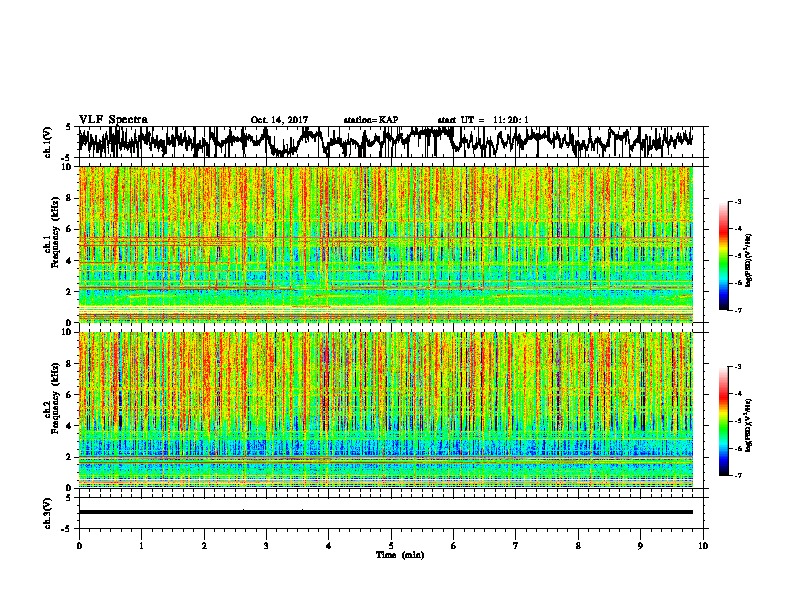
Task: Click time axis tick label "3"
Action: point(266,546)
